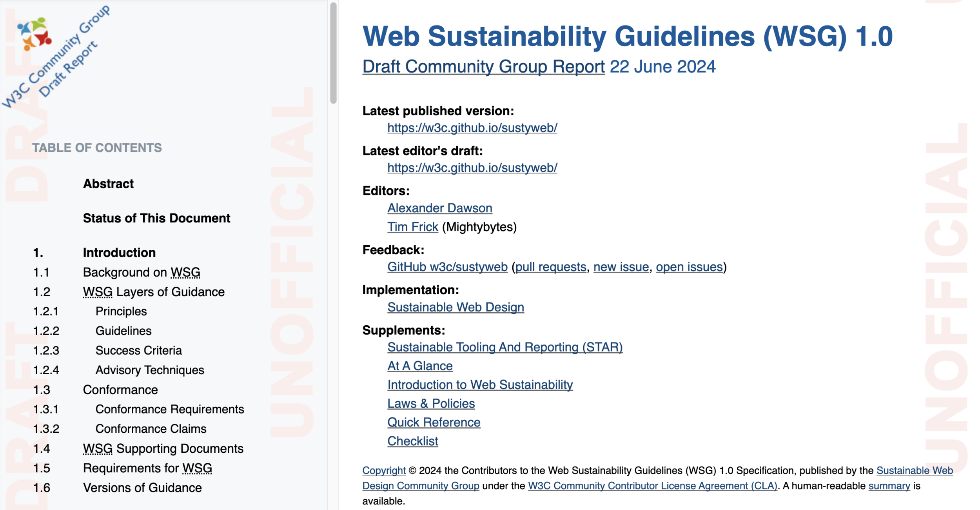Navigate to 1.6 Versions of Guidance
The height and width of the screenshot is (510, 980).
pos(142,488)
